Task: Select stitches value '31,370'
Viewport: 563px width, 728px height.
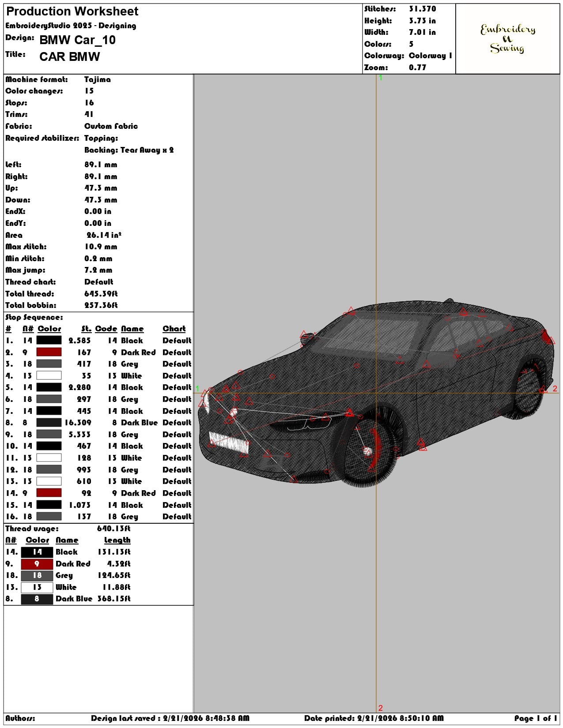Action: 422,9
